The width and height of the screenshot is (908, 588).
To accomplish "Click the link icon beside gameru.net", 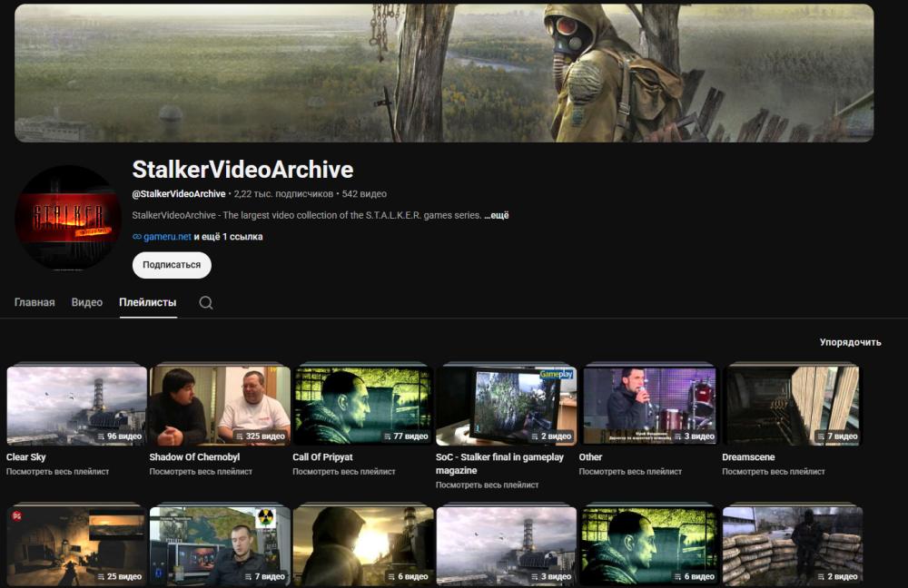I will (137, 237).
